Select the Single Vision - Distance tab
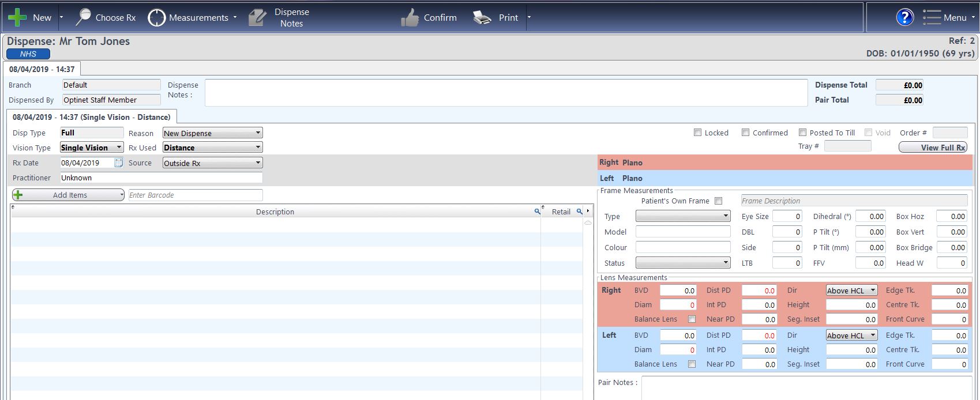The image size is (980, 400). [x=91, y=117]
